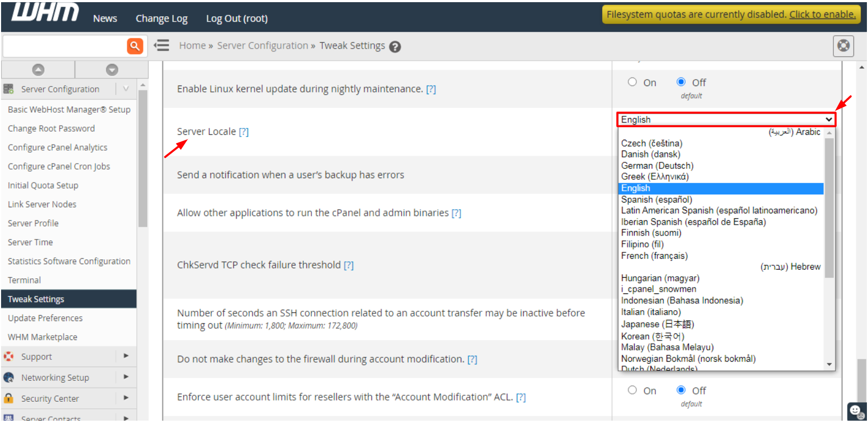Open the Server Locale English dropdown
868x425 pixels.
click(726, 120)
